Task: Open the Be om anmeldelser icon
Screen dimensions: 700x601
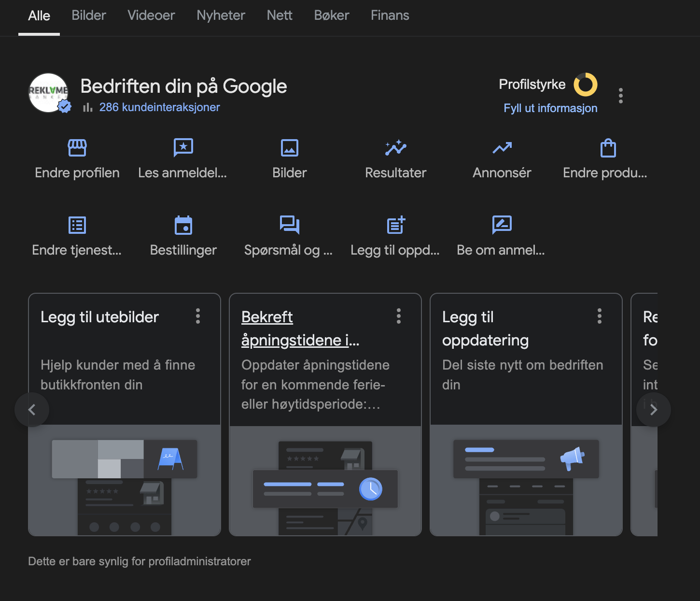Action: pyautogui.click(x=502, y=225)
